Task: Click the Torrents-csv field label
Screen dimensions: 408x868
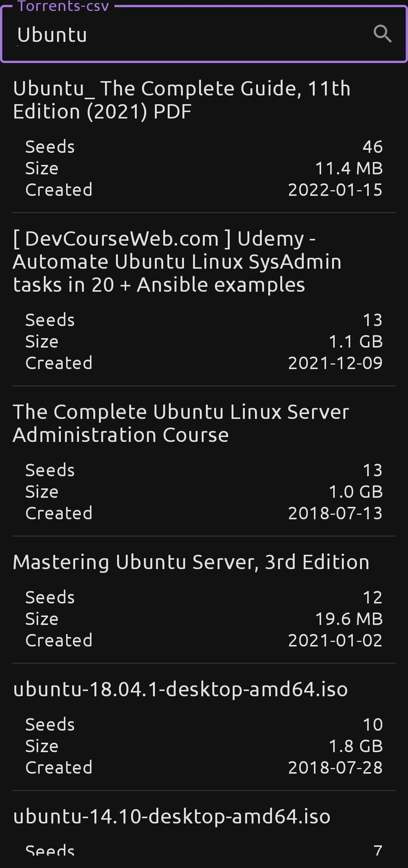Action: (63, 6)
